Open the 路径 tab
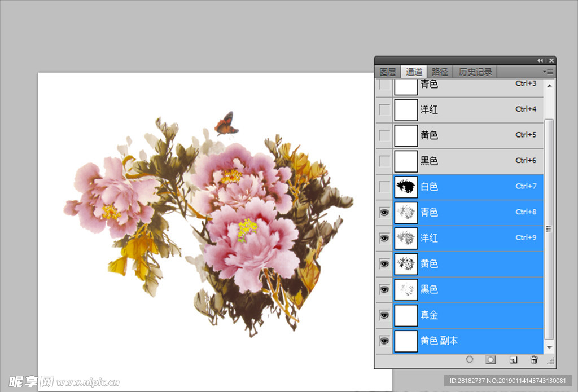Screen dimensions: 578x392 click(x=440, y=72)
